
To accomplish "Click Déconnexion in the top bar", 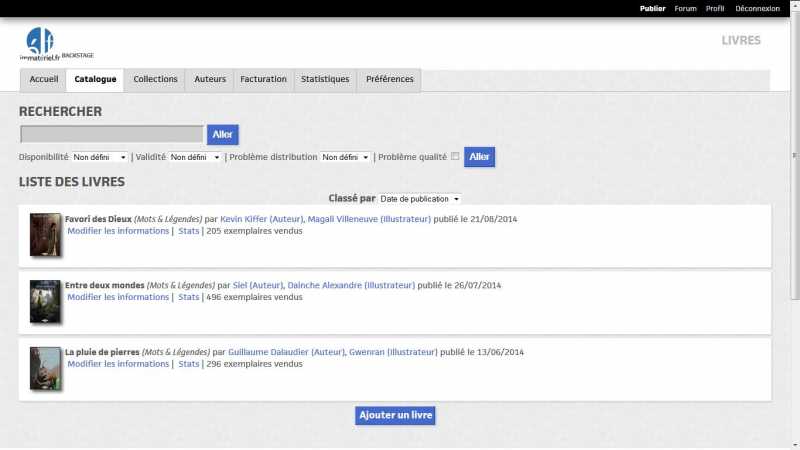I will [x=757, y=9].
